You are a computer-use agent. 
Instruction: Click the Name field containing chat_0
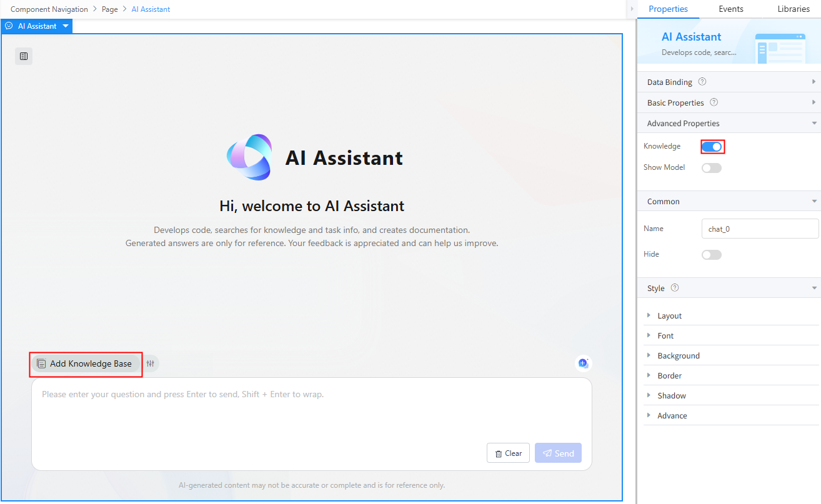pyautogui.click(x=760, y=229)
